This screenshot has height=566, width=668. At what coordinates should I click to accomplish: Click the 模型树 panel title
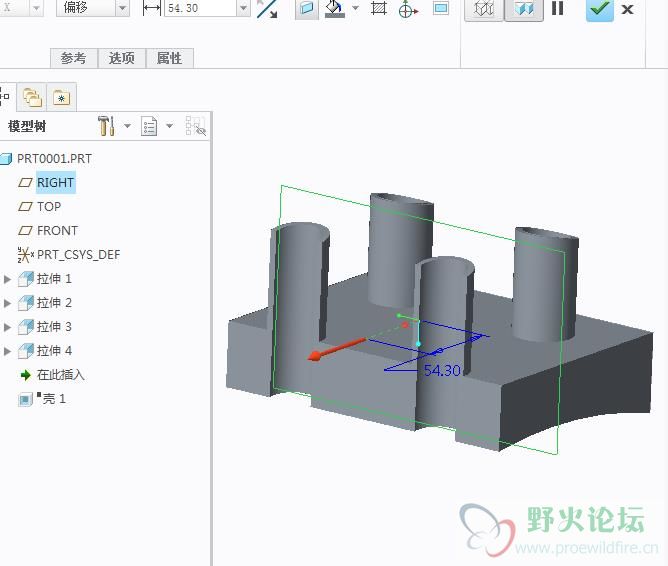27,126
